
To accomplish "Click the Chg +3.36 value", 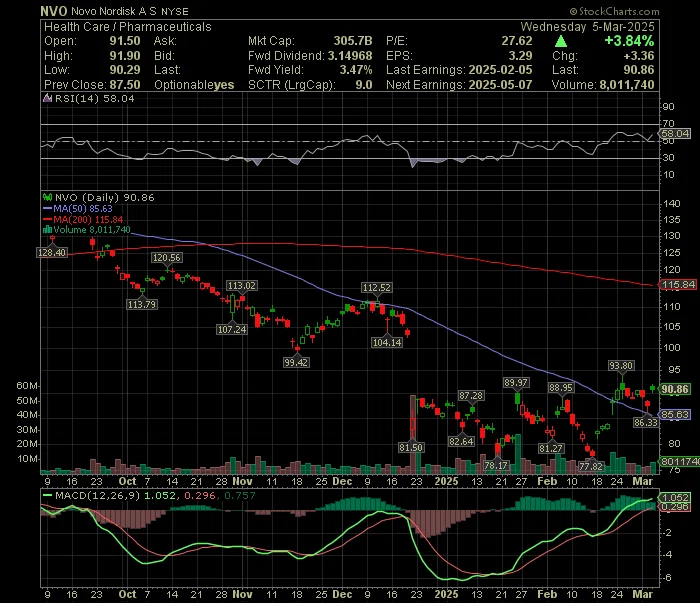I will tap(640, 56).
